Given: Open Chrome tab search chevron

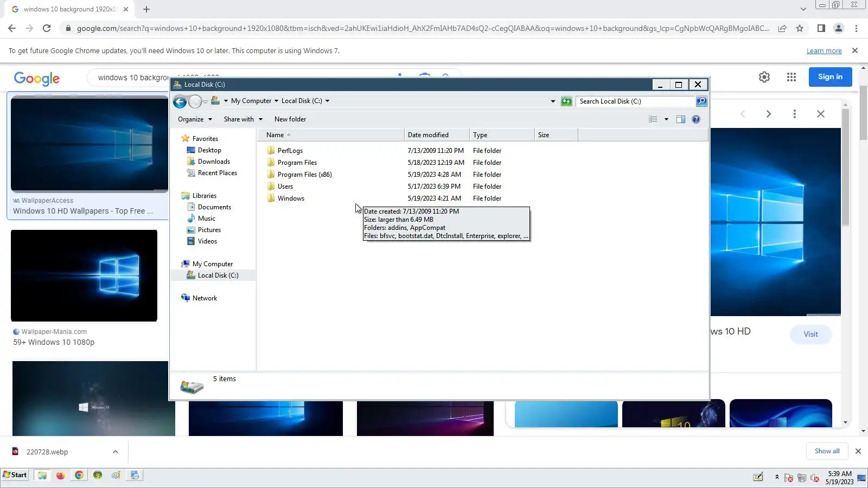Looking at the screenshot, I should pyautogui.click(x=803, y=9).
